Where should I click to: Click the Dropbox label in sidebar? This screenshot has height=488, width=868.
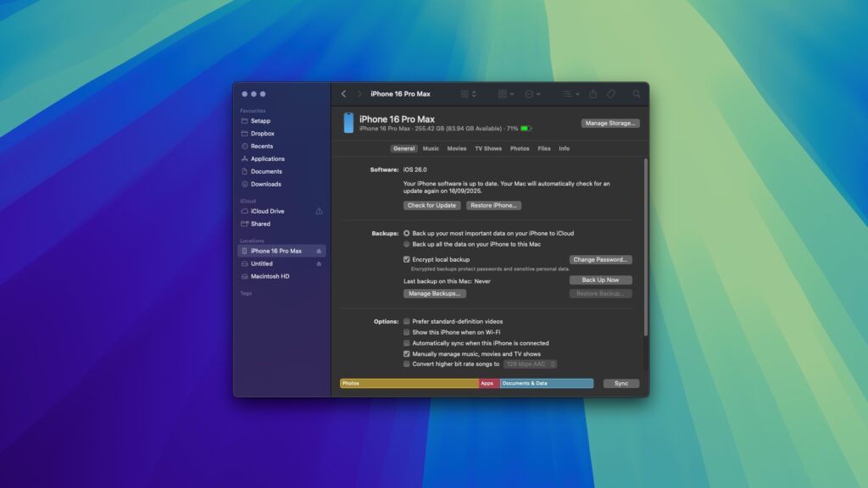click(263, 133)
